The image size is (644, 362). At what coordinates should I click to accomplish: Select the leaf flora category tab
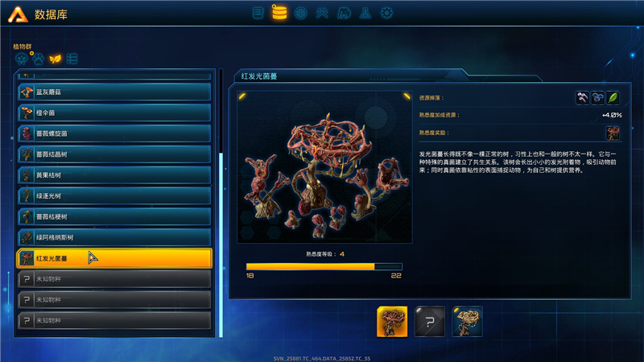click(55, 59)
